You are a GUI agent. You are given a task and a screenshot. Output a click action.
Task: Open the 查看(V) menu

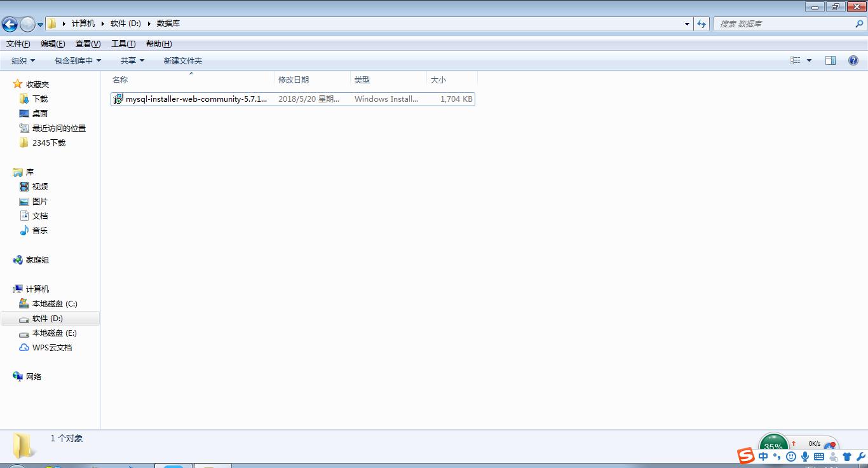pos(88,44)
